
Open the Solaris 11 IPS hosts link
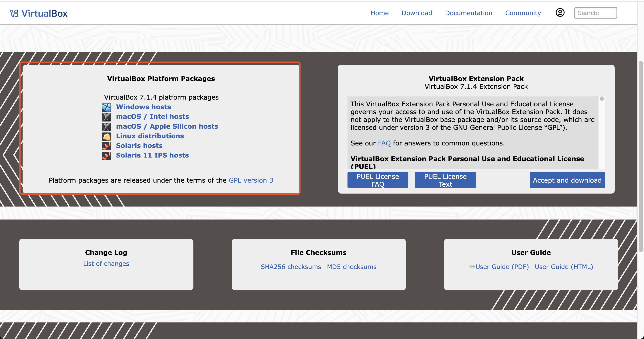[x=153, y=155]
